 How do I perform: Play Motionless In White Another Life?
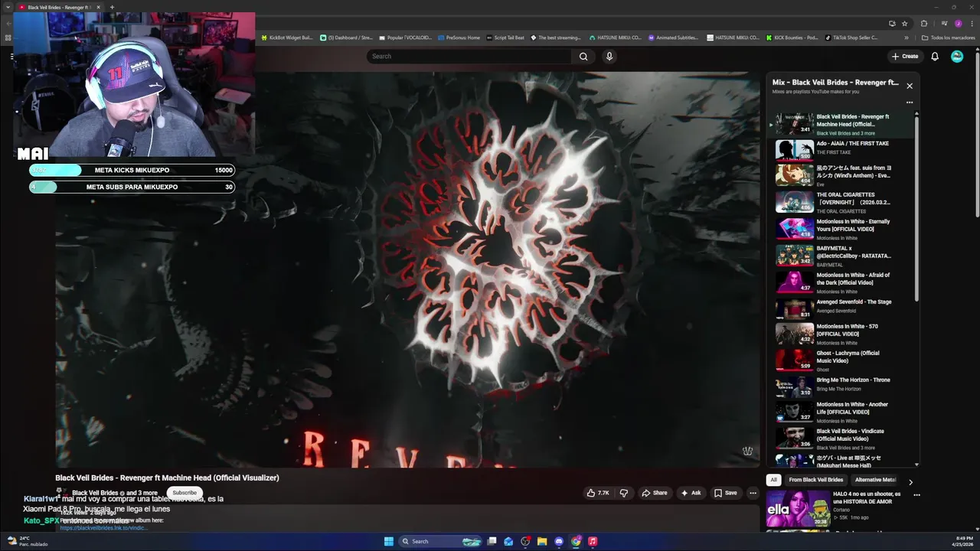(842, 412)
